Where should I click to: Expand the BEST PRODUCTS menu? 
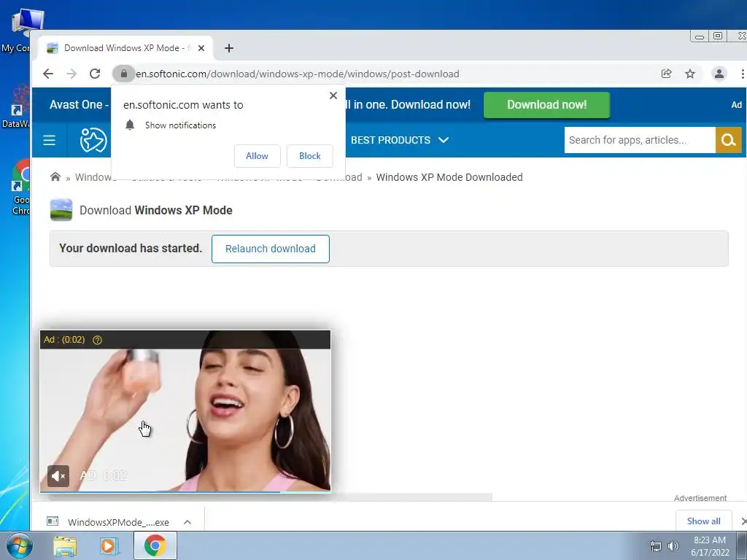coord(399,140)
